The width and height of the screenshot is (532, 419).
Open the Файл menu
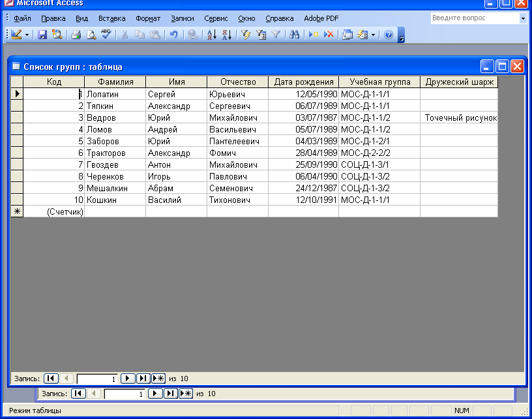[22, 18]
